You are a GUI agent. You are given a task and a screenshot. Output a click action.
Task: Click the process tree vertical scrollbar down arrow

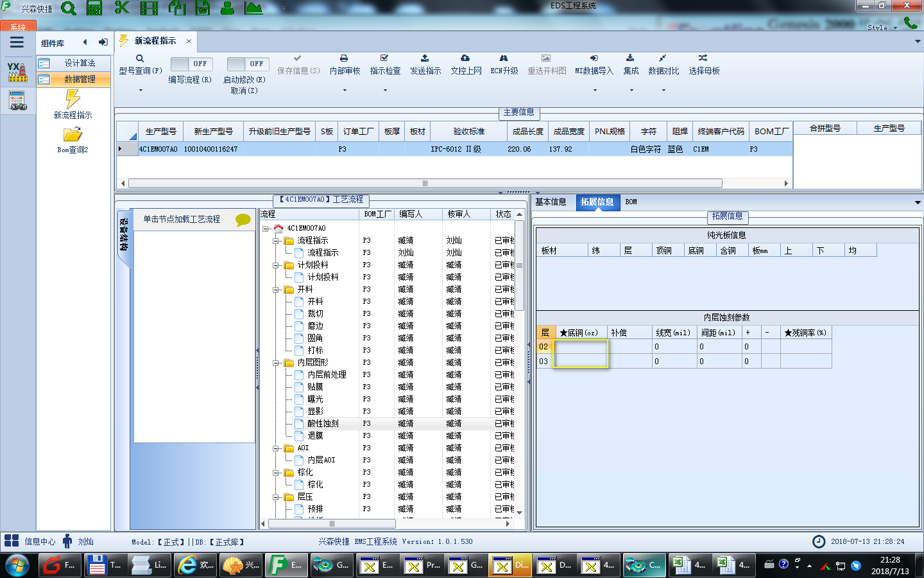(x=520, y=512)
